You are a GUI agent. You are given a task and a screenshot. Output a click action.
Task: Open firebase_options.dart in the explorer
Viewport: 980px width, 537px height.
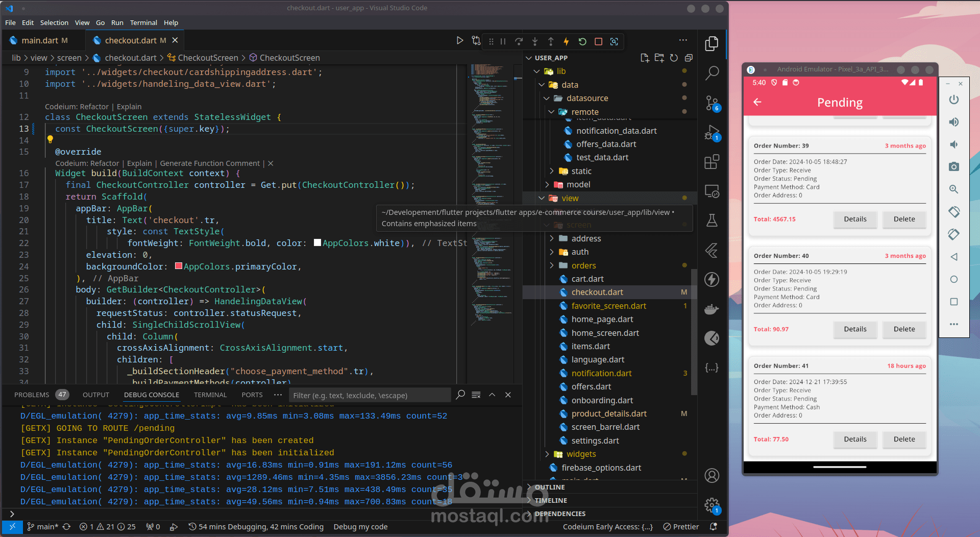click(x=601, y=468)
